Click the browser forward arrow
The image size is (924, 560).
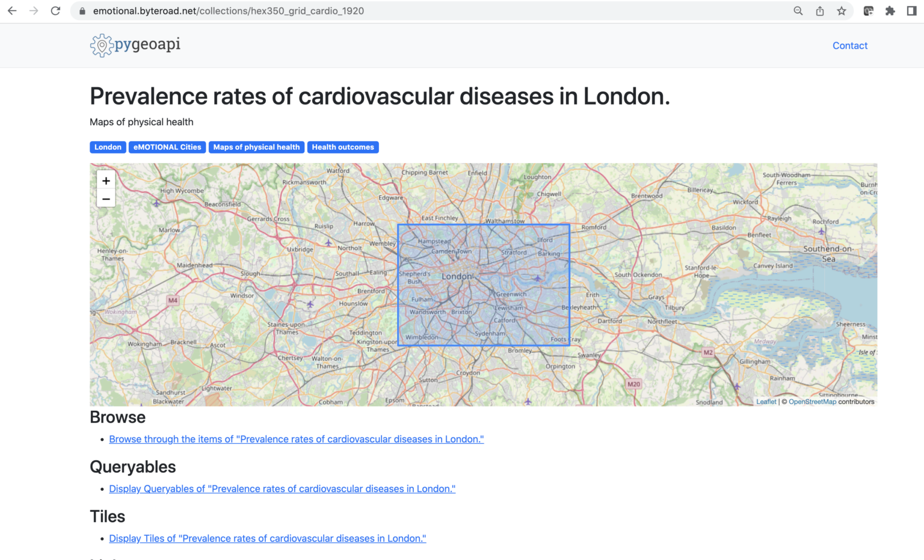point(34,11)
